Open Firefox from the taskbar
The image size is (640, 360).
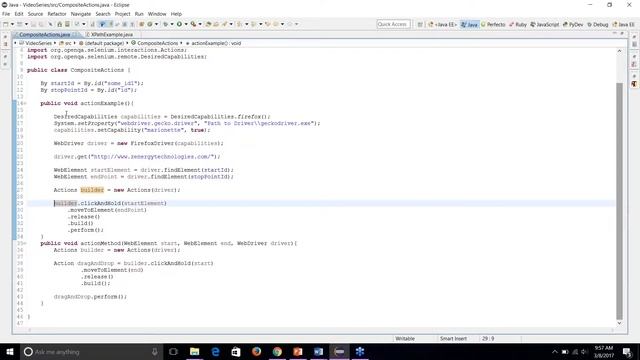pos(256,351)
